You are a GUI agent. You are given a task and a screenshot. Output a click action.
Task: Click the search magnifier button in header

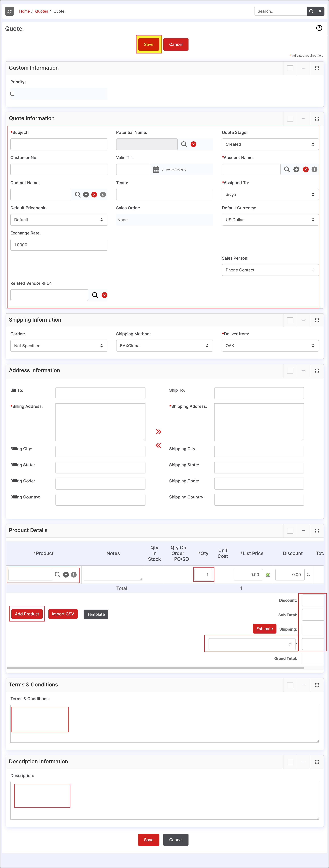311,11
